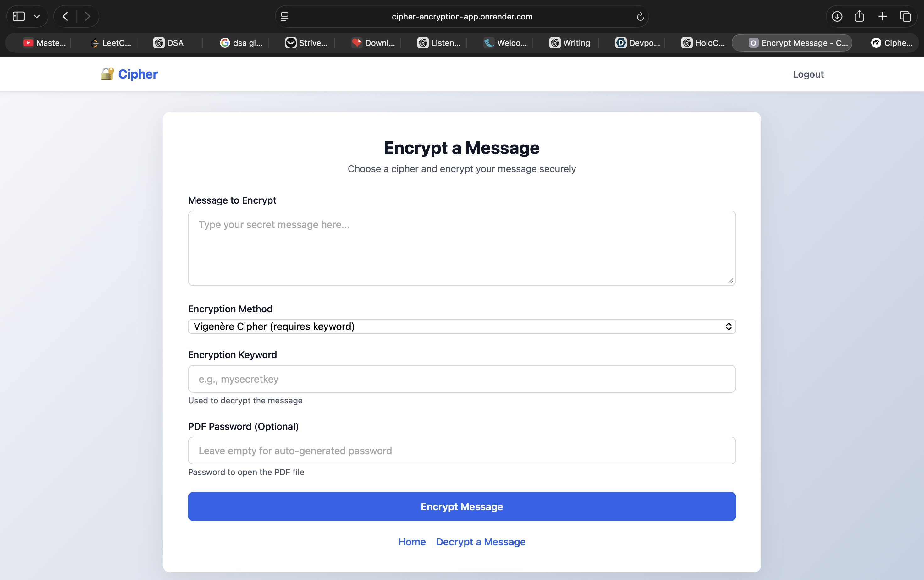
Task: Follow the Decrypt a Message link
Action: (481, 542)
